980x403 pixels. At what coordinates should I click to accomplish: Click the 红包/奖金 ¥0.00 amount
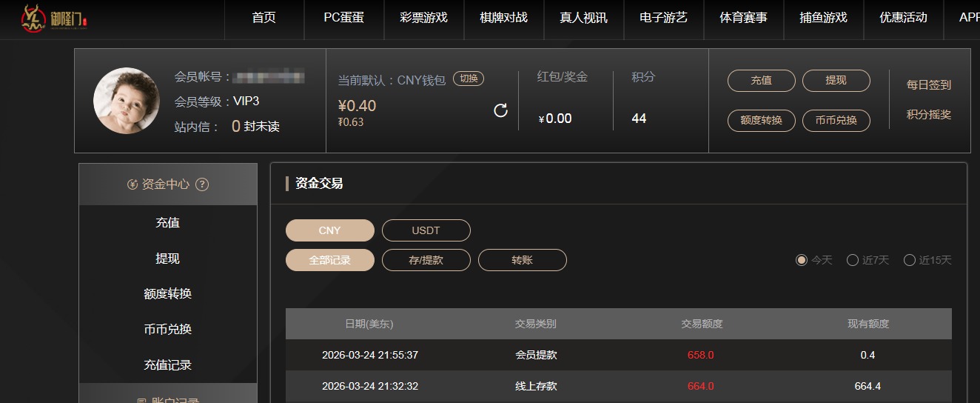(x=555, y=119)
